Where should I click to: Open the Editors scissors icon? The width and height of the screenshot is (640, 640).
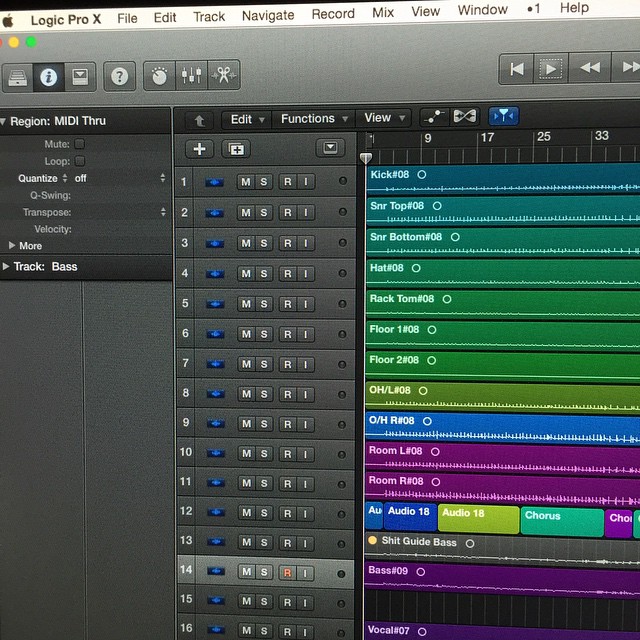pyautogui.click(x=223, y=75)
